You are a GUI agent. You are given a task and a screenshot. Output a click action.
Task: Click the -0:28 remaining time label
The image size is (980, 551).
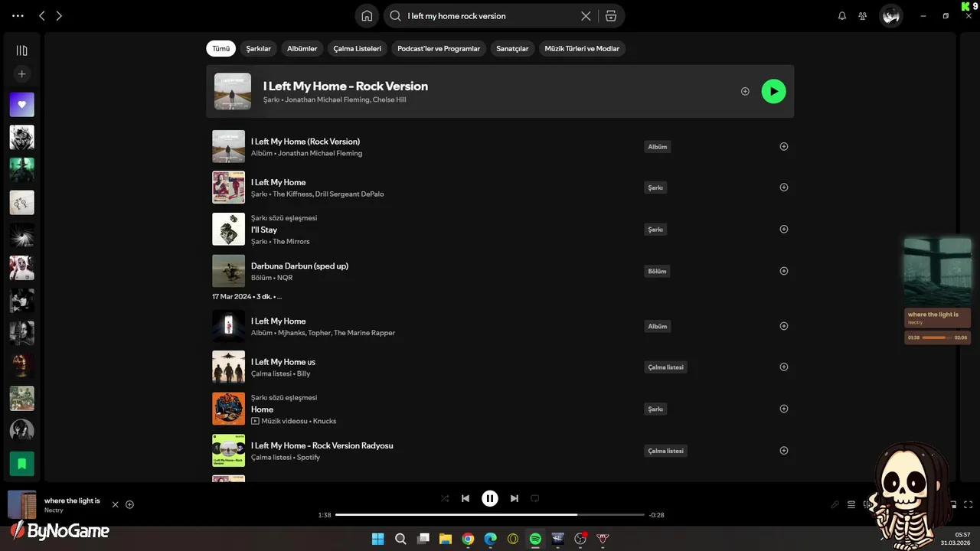[x=656, y=515]
